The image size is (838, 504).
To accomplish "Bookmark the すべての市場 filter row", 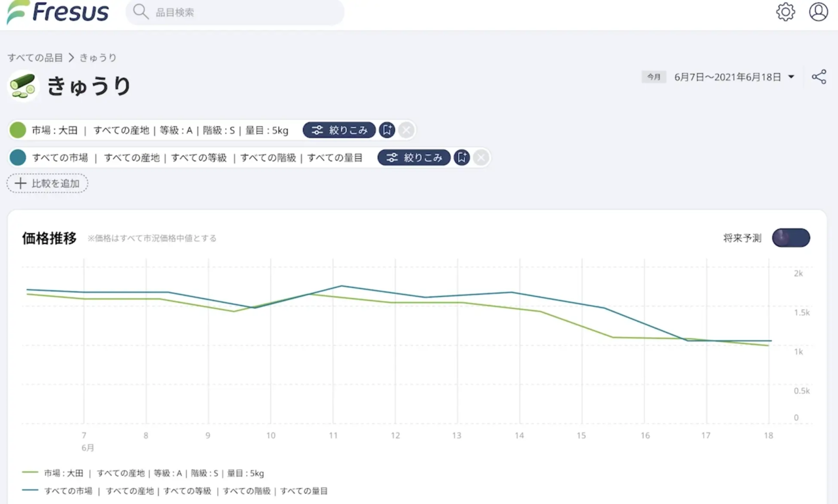I will click(462, 158).
